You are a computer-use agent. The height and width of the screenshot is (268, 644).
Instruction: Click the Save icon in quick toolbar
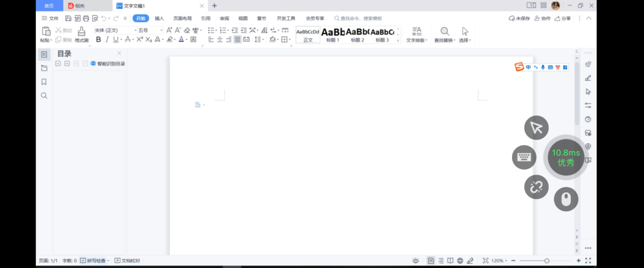tap(68, 19)
